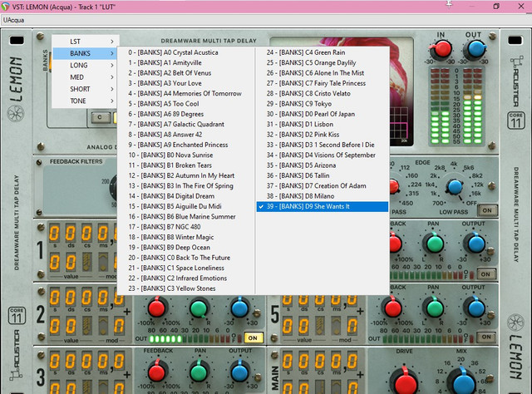Pick preset C9 Tokyo
The width and height of the screenshot is (532, 394).
tap(323, 104)
